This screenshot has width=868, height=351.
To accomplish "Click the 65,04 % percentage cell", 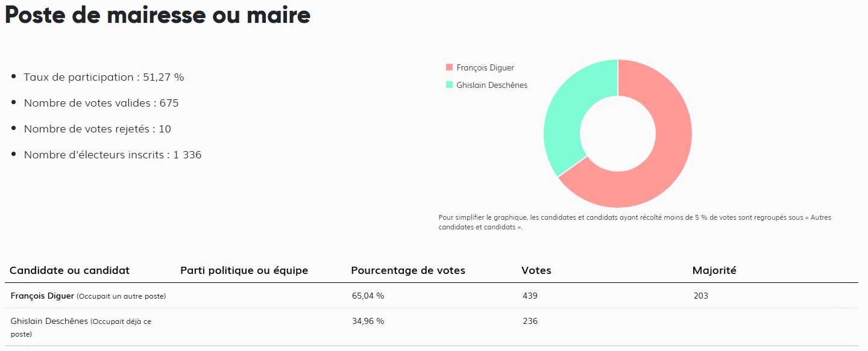I will (368, 296).
